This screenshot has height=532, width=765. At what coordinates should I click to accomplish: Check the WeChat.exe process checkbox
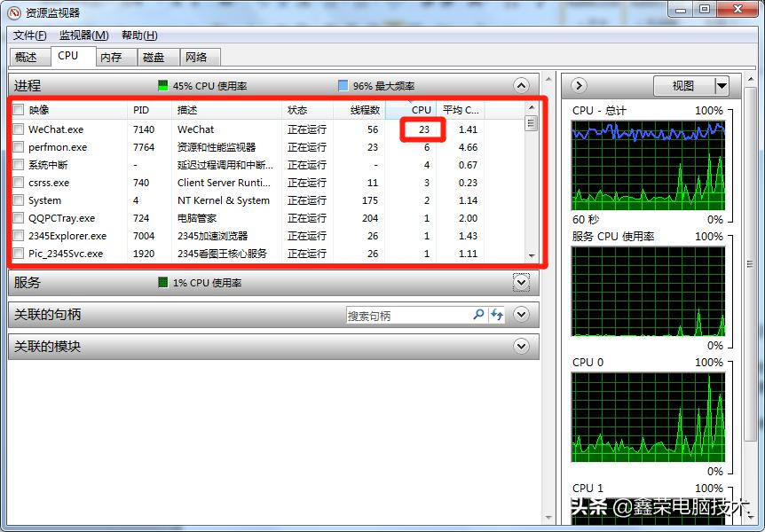(19, 129)
